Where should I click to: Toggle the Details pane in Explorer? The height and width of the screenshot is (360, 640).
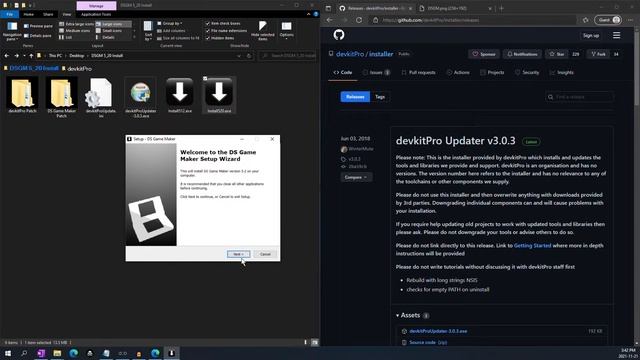click(38, 36)
